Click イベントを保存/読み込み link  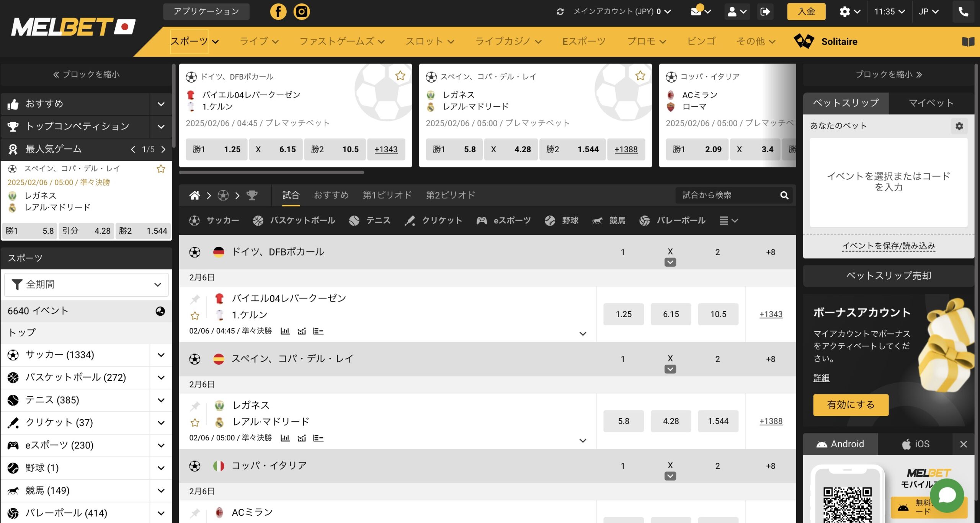(x=889, y=246)
